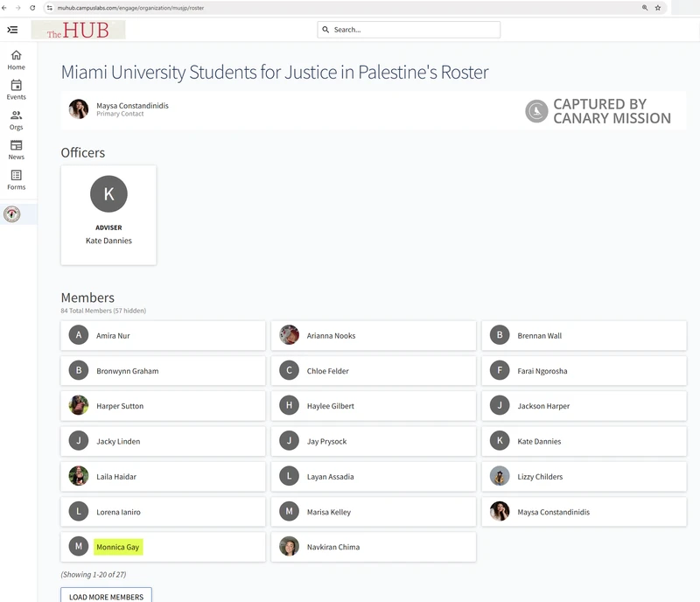Click the browser back arrow
The width and height of the screenshot is (700, 602).
tap(4, 8)
